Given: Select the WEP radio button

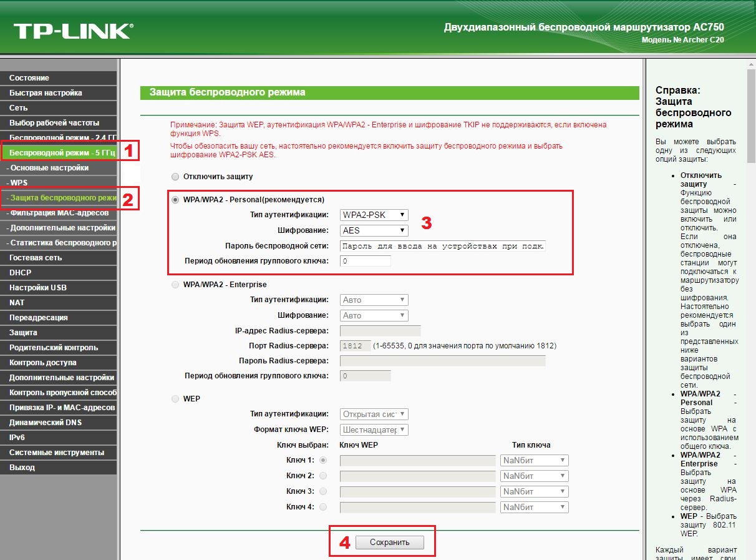Looking at the screenshot, I should tap(175, 398).
